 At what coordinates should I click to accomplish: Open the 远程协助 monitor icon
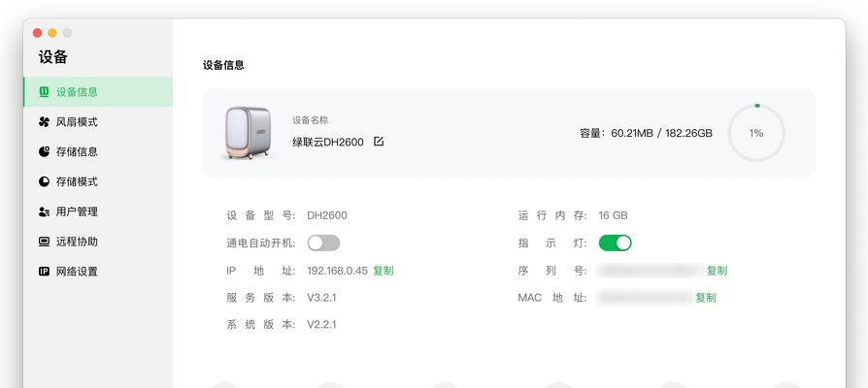44,242
